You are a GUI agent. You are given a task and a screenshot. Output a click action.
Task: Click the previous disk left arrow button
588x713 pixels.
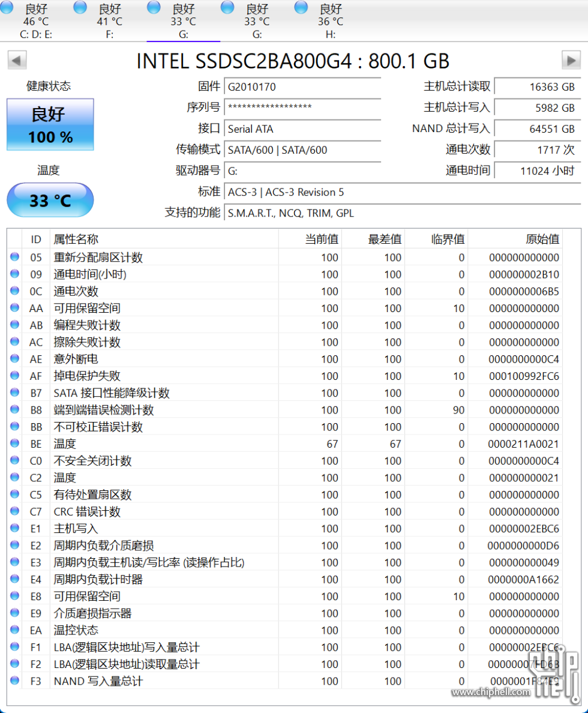point(17,60)
